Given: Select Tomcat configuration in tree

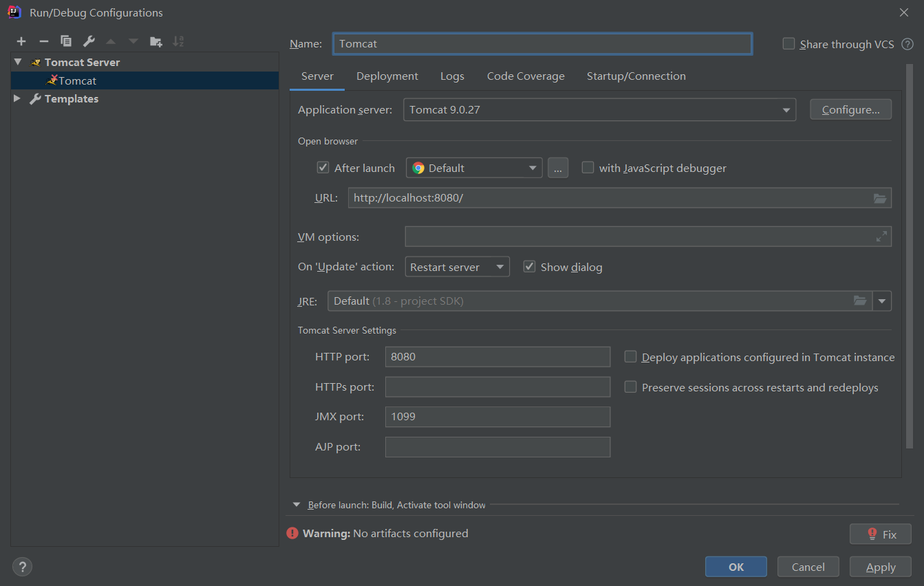Looking at the screenshot, I should point(145,80).
